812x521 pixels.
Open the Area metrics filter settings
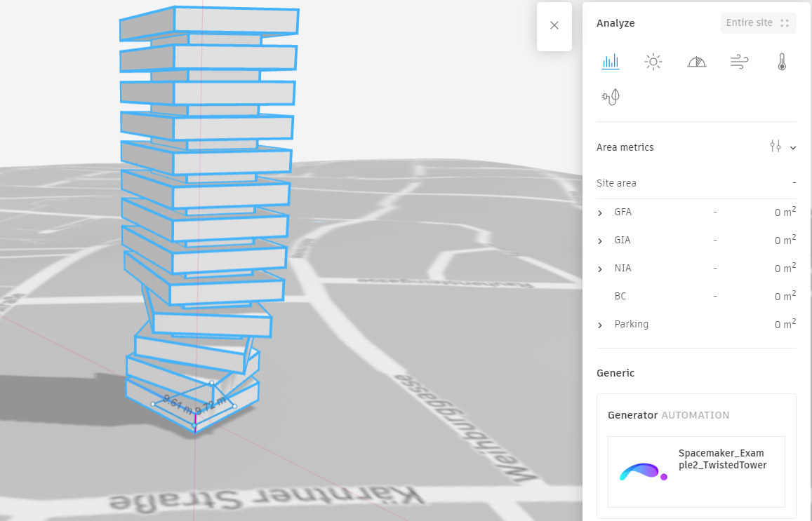[776, 147]
